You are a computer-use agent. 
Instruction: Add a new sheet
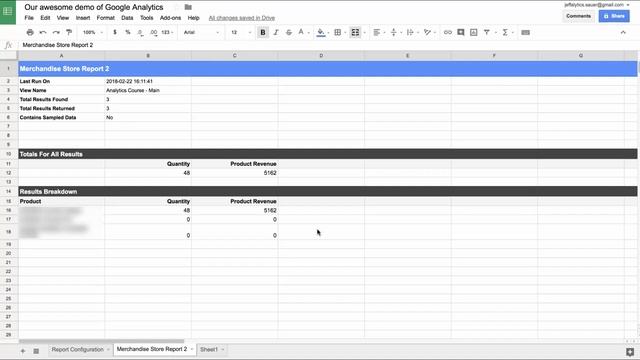pyautogui.click(x=23, y=351)
